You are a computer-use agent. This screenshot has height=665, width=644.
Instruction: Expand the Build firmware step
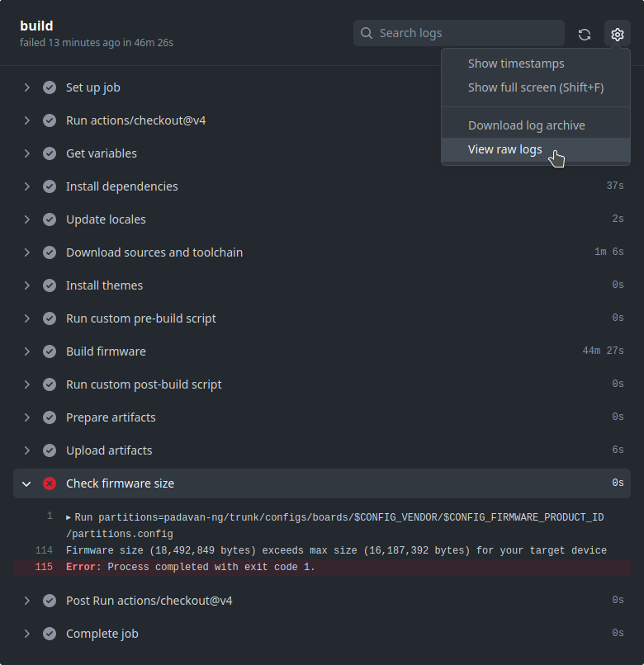26,351
